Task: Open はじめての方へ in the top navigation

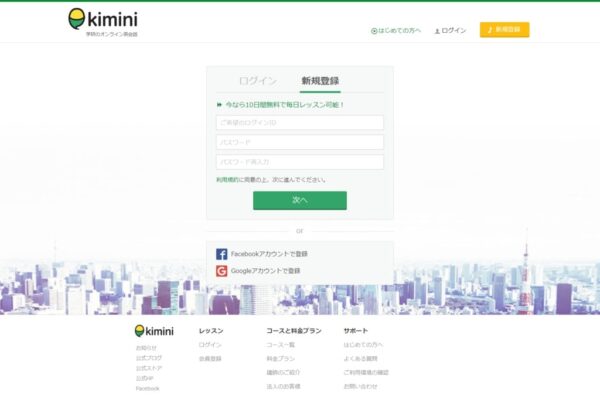Action: click(x=396, y=31)
